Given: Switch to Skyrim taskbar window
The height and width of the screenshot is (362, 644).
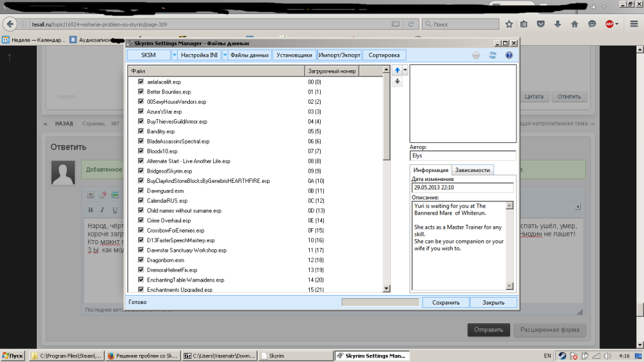Looking at the screenshot, I should point(296,356).
